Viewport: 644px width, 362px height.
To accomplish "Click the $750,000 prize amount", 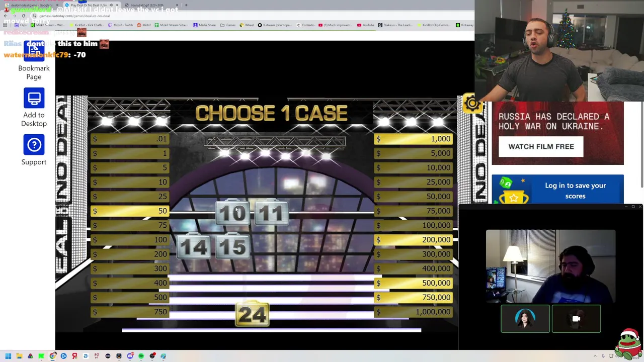I will coord(414,298).
